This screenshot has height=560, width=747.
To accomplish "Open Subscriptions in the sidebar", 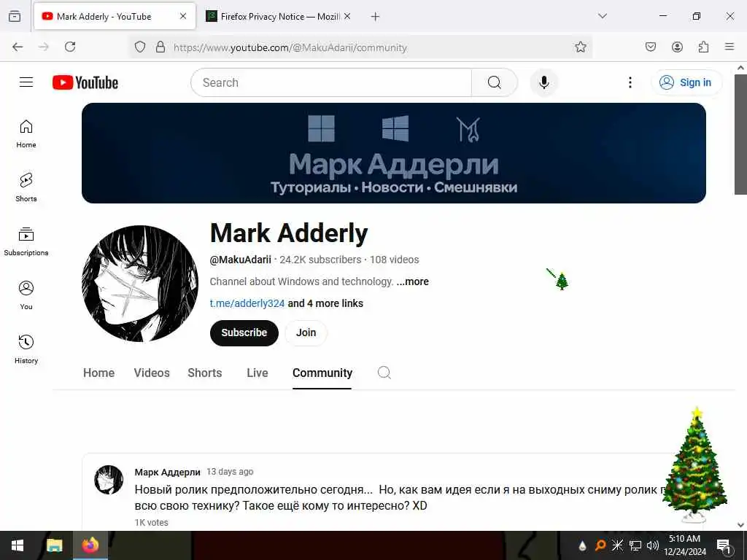I will [x=26, y=241].
